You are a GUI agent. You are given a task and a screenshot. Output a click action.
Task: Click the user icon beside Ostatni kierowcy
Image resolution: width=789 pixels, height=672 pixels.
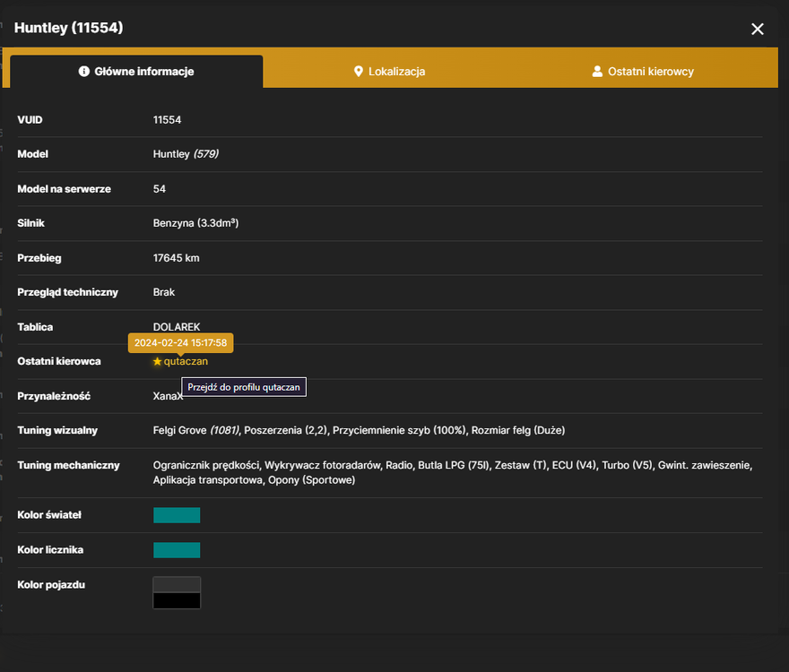pyautogui.click(x=597, y=72)
